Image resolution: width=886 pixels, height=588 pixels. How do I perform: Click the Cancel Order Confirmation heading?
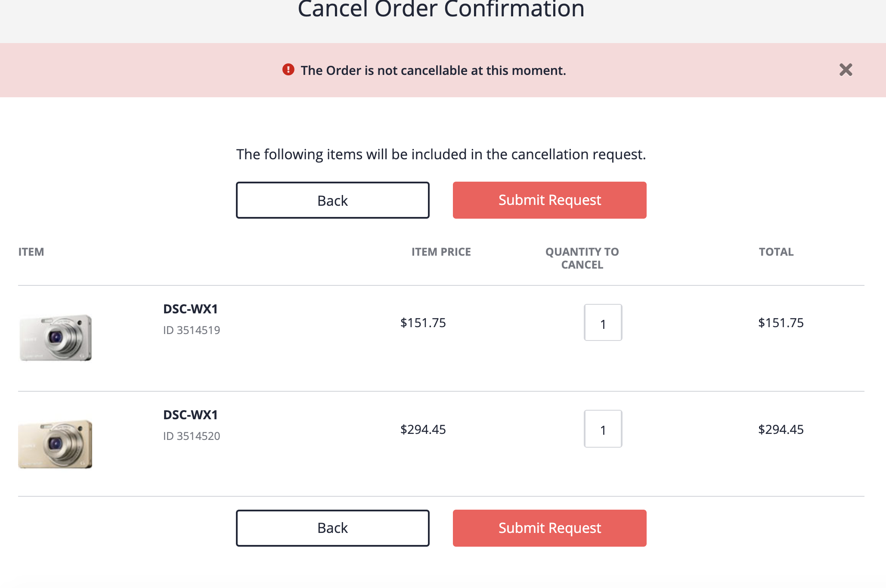(441, 9)
